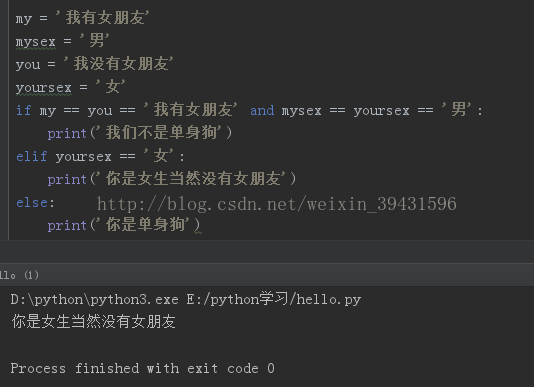Click the editor left gutter strip
The image size is (534, 387).
[x=4, y=119]
